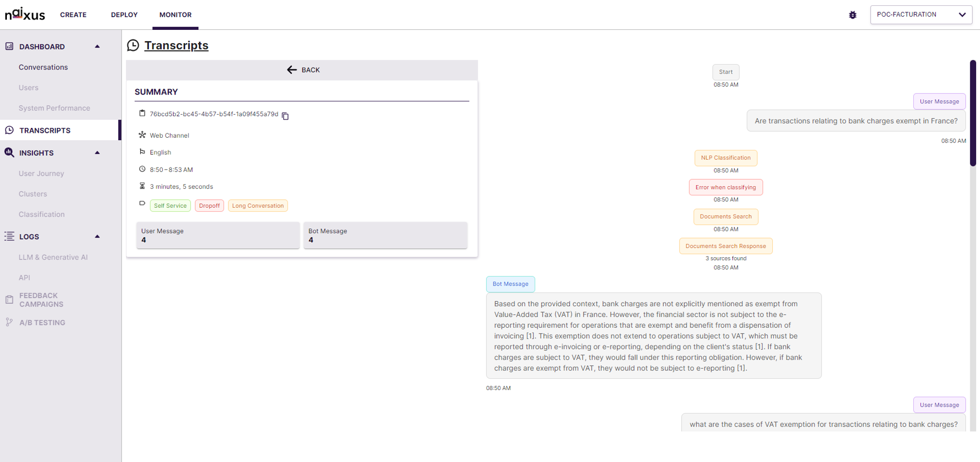980x462 pixels.
Task: Open the POC-FACTURATION project dropdown
Action: click(921, 15)
